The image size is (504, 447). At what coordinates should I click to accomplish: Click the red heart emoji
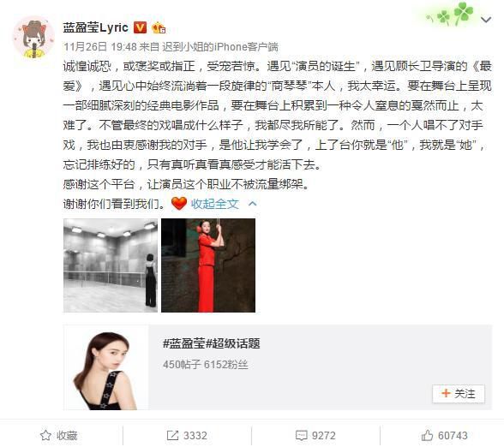[178, 203]
